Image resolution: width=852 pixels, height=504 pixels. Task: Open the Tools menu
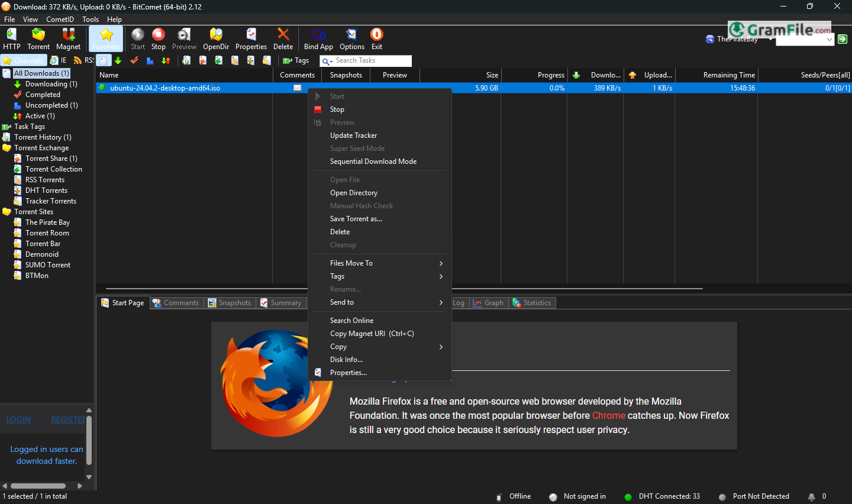(91, 20)
